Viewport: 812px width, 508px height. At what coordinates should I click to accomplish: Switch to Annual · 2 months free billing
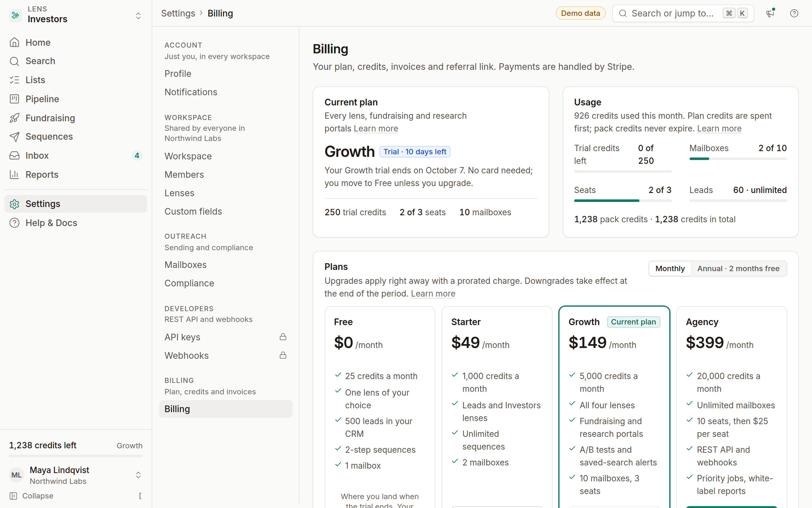tap(738, 269)
